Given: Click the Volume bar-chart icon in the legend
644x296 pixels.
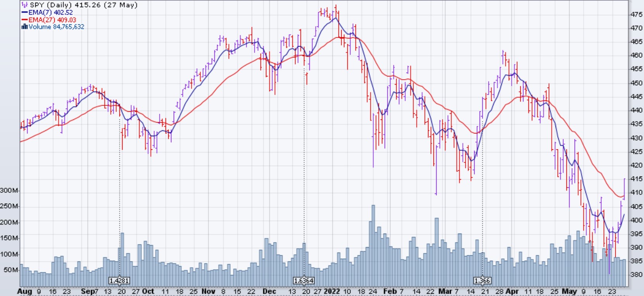Looking at the screenshot, I should pos(24,27).
